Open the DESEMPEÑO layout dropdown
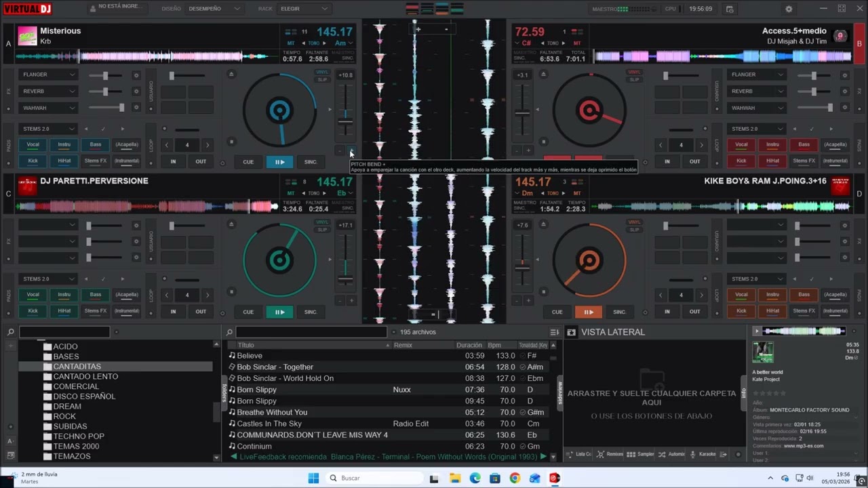 point(214,9)
